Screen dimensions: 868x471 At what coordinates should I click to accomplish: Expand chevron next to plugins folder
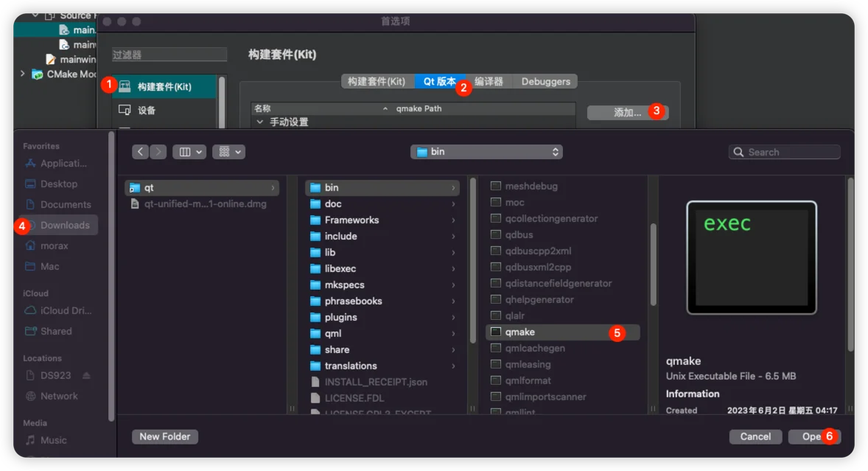[453, 318]
